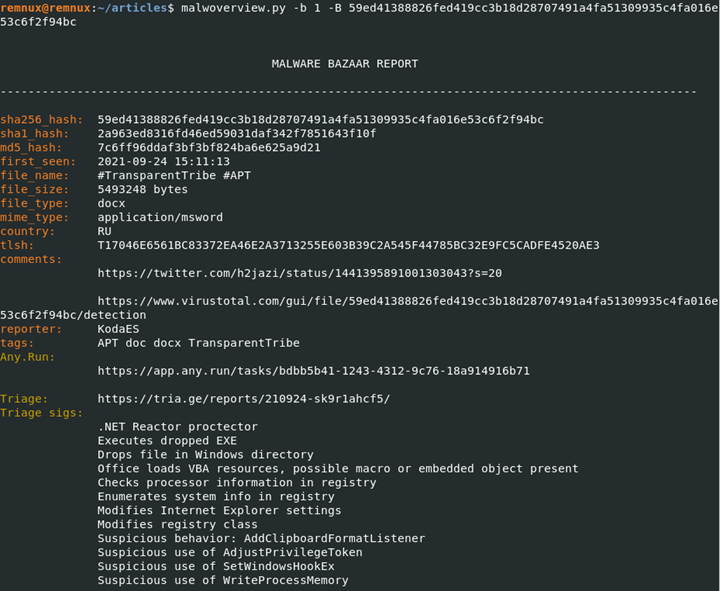Image resolution: width=720 pixels, height=591 pixels.
Task: Click the MALWARE BAZAAR REPORT heading
Action: pyautogui.click(x=345, y=64)
